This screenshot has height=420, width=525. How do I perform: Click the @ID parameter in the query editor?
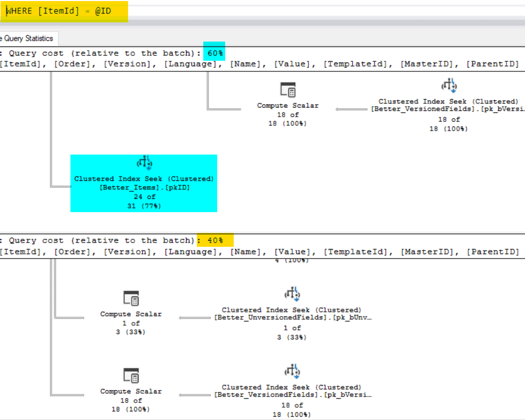[x=103, y=11]
